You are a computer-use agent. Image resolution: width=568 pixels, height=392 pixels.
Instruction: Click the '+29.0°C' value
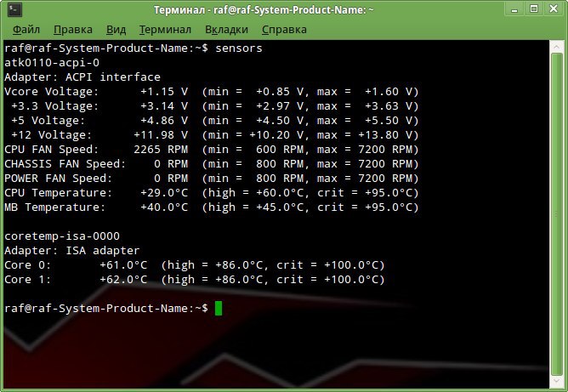tap(164, 193)
